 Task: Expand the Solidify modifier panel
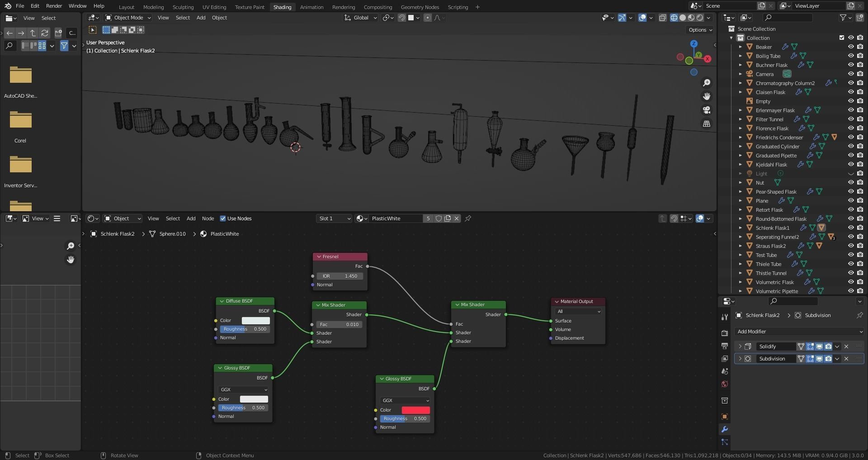(x=740, y=346)
